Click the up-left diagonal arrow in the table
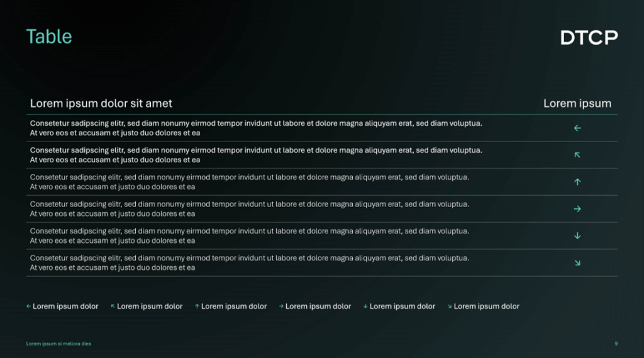The image size is (644, 358). (x=577, y=155)
